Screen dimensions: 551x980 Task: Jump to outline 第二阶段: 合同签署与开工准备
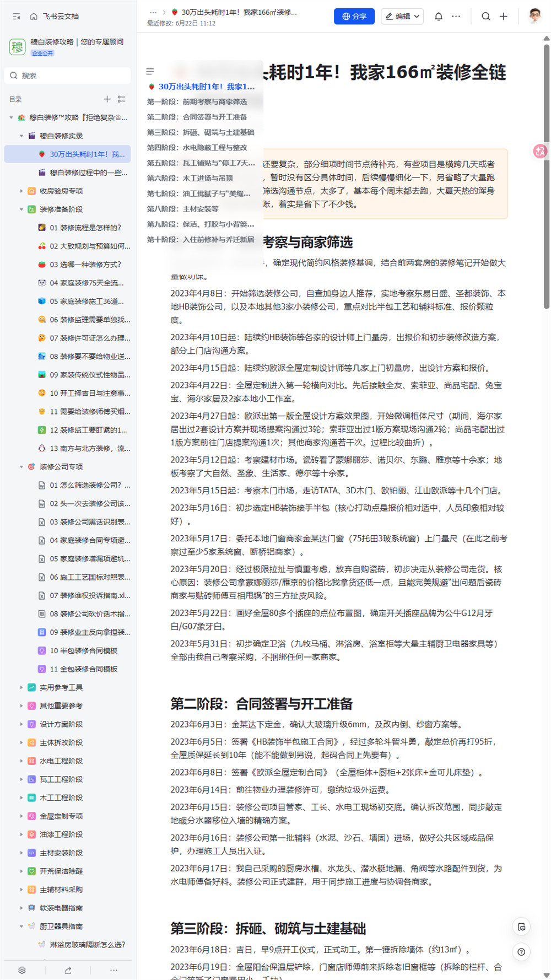[x=197, y=117]
